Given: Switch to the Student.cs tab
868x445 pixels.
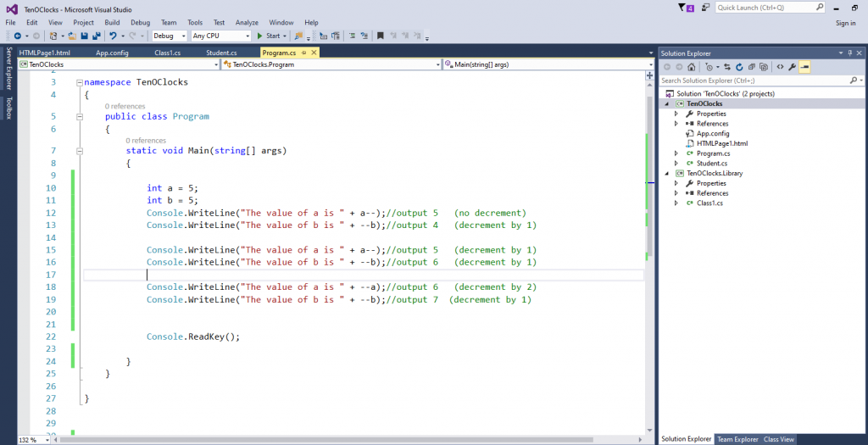Looking at the screenshot, I should coord(221,53).
